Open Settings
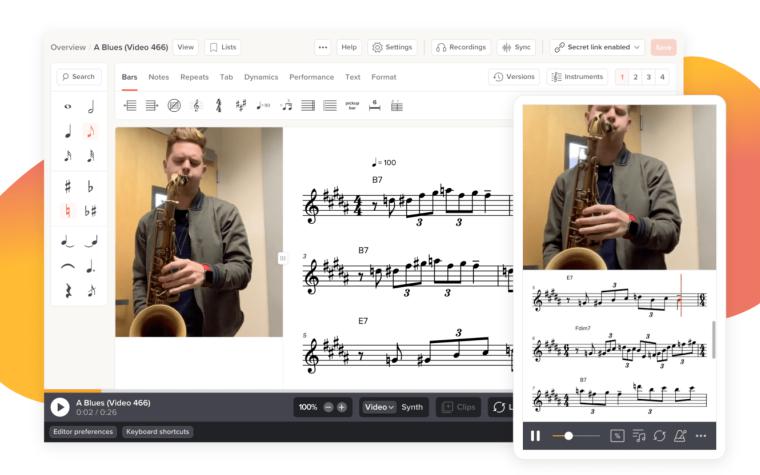 click(x=392, y=47)
